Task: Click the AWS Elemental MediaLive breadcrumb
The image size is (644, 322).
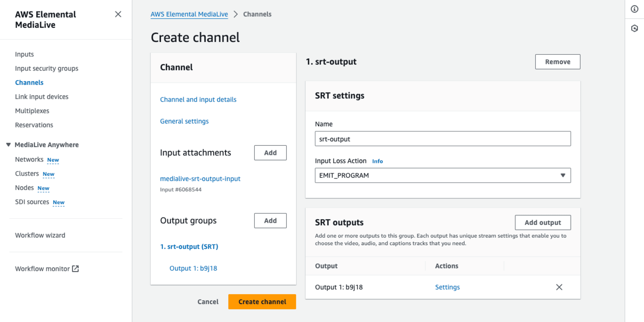Action: point(189,14)
